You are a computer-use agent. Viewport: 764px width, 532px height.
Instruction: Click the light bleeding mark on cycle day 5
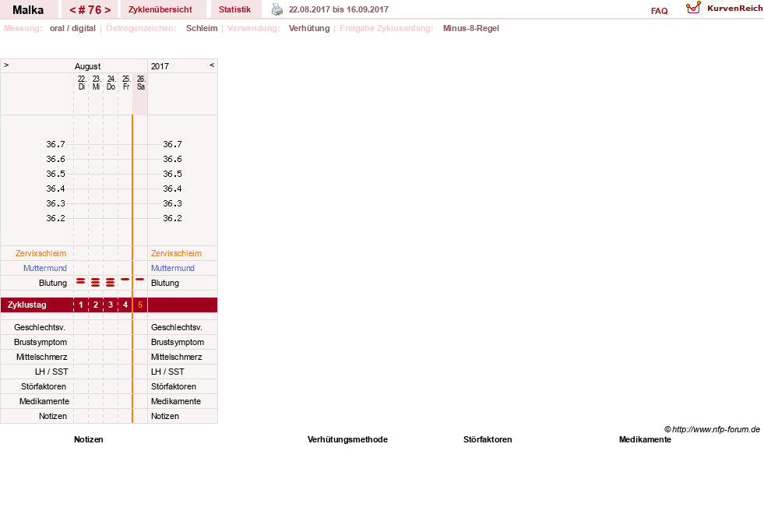[140, 279]
